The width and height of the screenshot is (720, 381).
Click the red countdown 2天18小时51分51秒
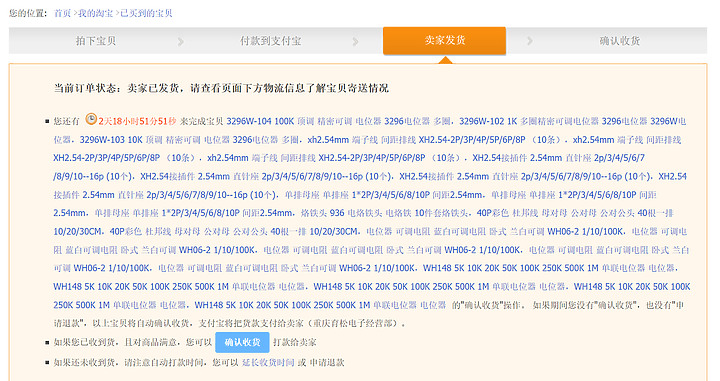[137, 121]
